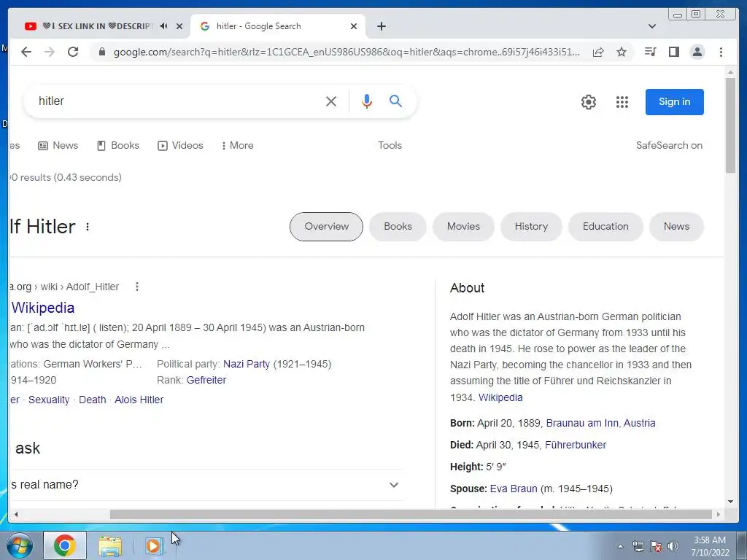
Task: Bookmark this page with the star icon
Action: tap(622, 52)
